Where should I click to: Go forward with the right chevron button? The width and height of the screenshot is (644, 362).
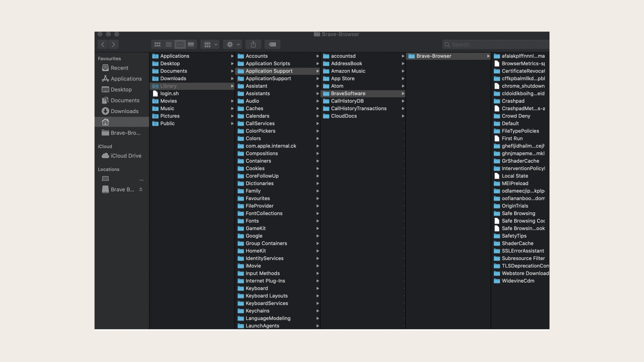tap(114, 44)
